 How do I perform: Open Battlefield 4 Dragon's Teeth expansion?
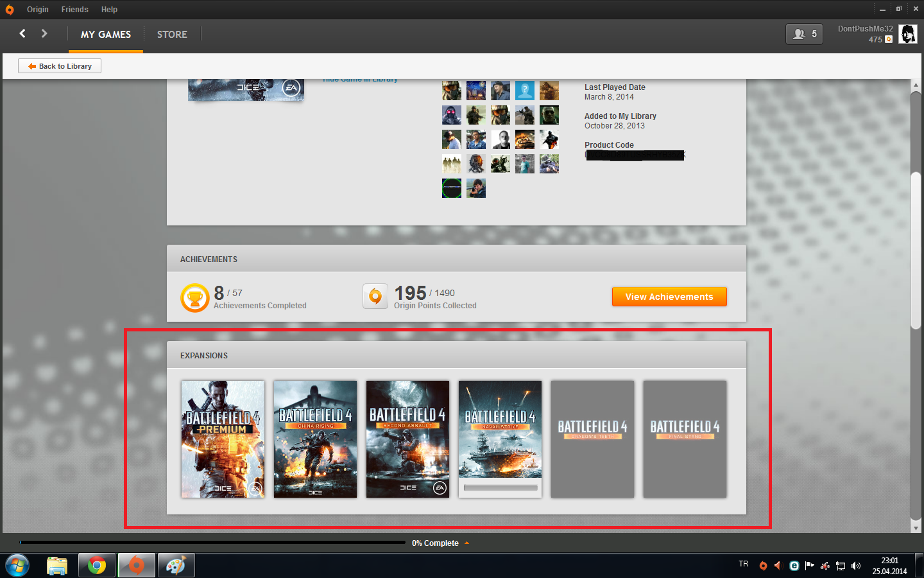tap(592, 439)
